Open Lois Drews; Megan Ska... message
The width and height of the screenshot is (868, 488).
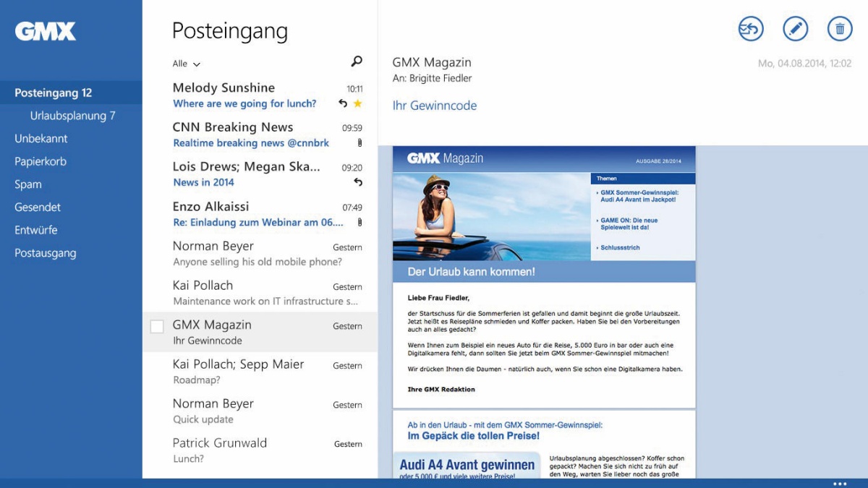(260, 174)
